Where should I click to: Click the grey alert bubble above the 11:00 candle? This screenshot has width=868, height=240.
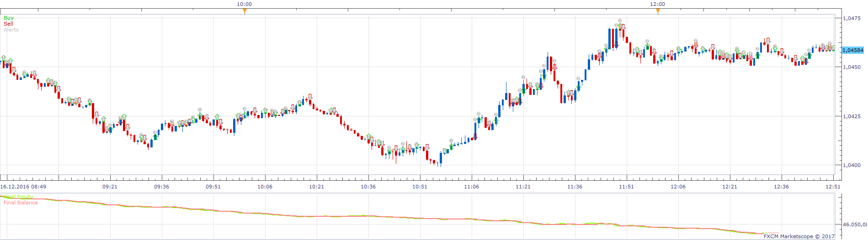pos(451,141)
